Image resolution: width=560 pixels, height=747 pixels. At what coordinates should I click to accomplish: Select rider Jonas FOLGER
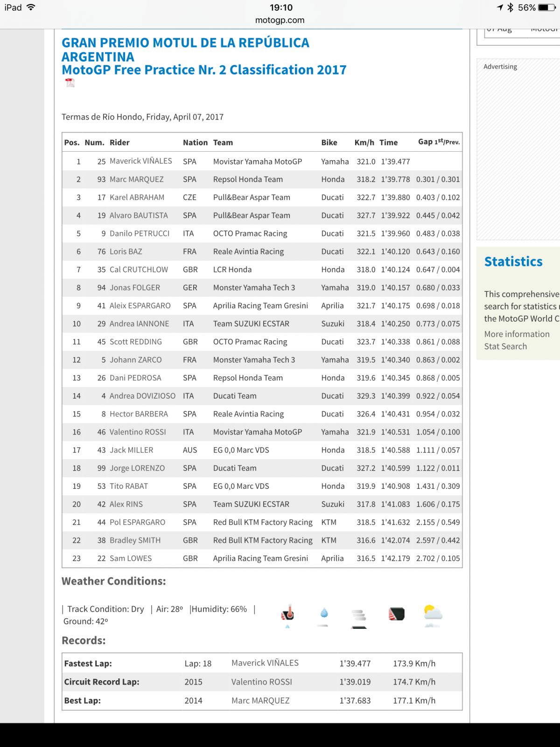[x=134, y=288]
